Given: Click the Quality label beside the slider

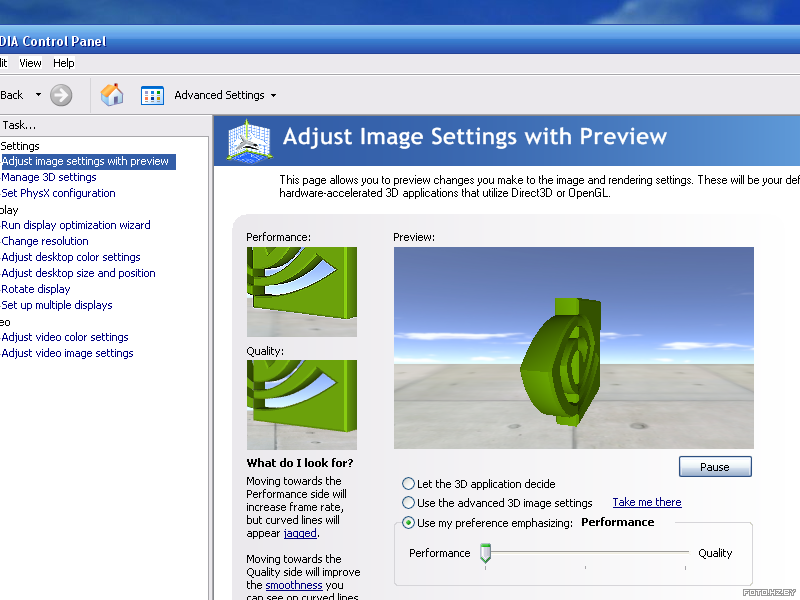Looking at the screenshot, I should [x=715, y=553].
